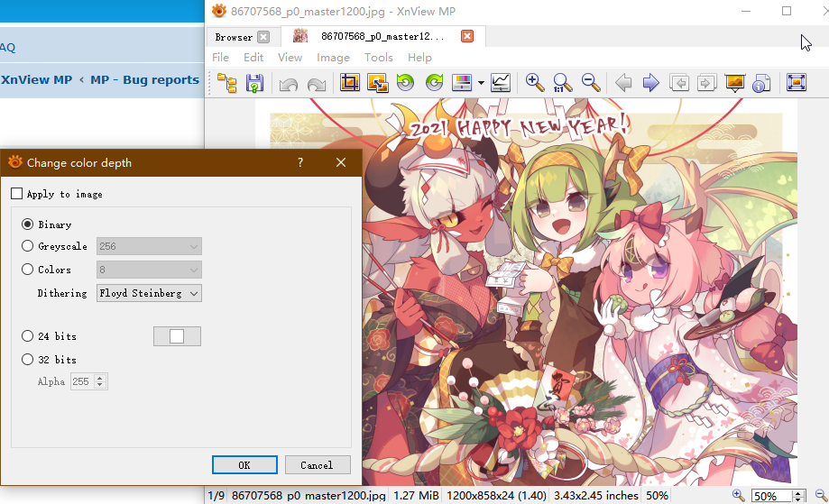The width and height of the screenshot is (829, 504).
Task: Open the levels curve graph tool
Action: point(500,82)
